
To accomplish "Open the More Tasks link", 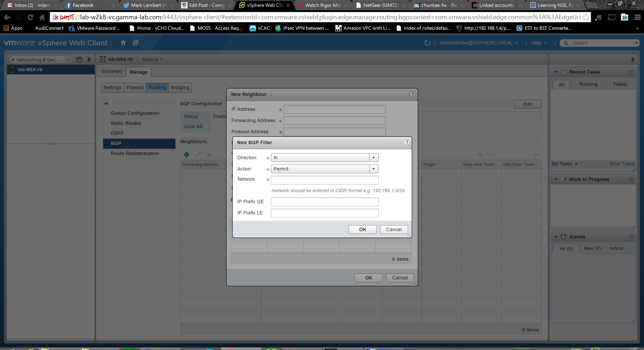I will tap(621, 164).
